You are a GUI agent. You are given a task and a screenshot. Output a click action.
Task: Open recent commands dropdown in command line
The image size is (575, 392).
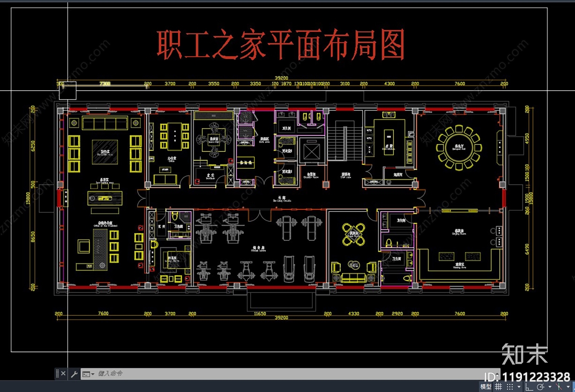88,374
